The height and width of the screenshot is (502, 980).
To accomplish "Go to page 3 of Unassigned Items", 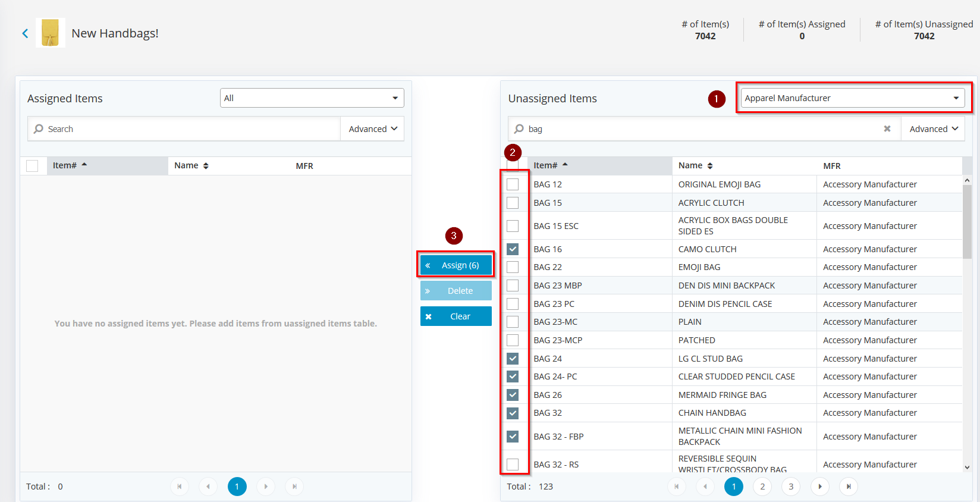I will pyautogui.click(x=791, y=487).
